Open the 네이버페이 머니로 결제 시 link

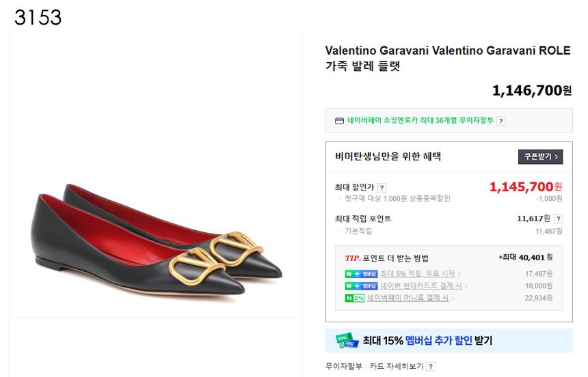tap(408, 298)
